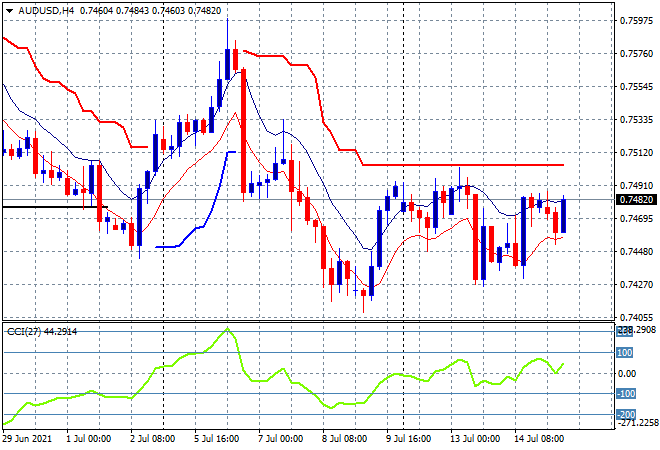Click the CCI 100 level label

624,352
